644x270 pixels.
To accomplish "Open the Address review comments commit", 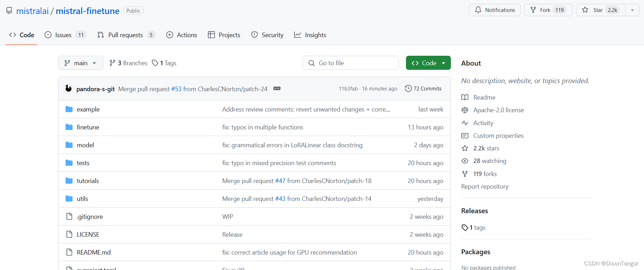I will click(306, 109).
